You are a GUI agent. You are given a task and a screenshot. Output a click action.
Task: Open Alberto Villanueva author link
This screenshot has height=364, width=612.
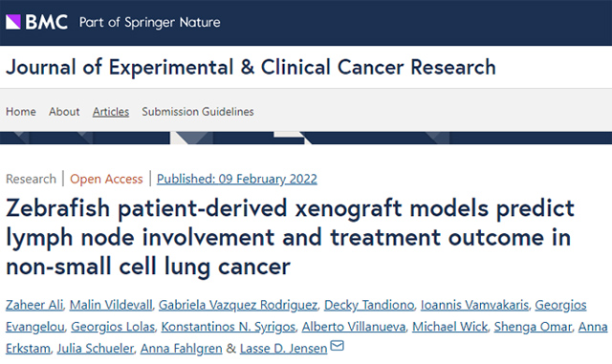pyautogui.click(x=354, y=327)
